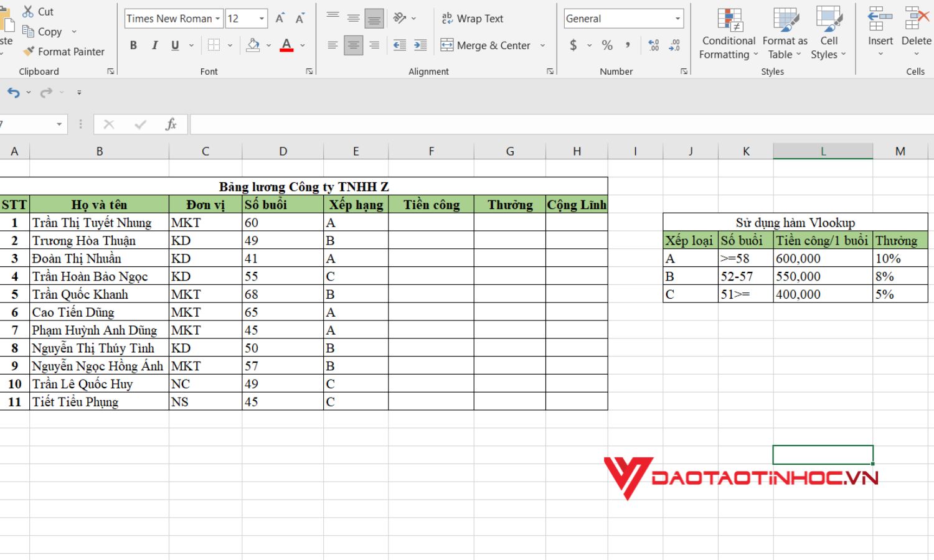Select the Comma Style icon
The width and height of the screenshot is (934, 560).
pos(628,45)
